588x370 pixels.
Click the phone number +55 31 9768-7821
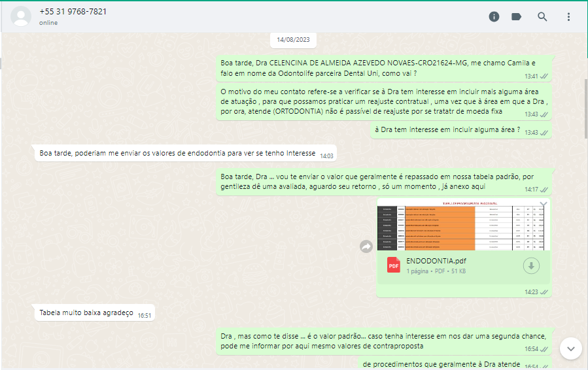[73, 12]
